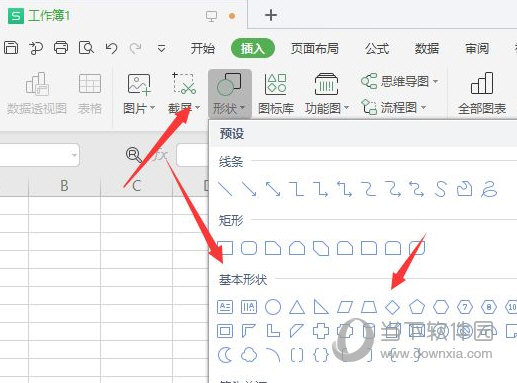Select column B header
517x383 pixels.
click(64, 185)
